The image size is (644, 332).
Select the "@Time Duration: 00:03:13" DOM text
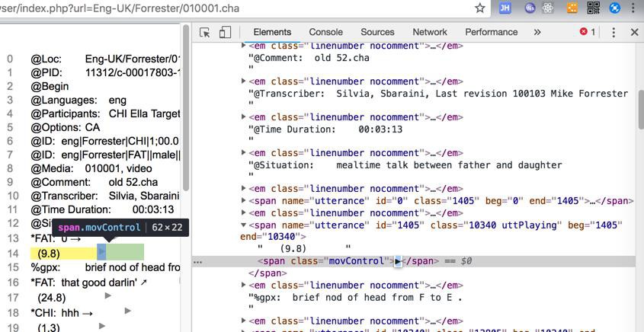pyautogui.click(x=325, y=129)
